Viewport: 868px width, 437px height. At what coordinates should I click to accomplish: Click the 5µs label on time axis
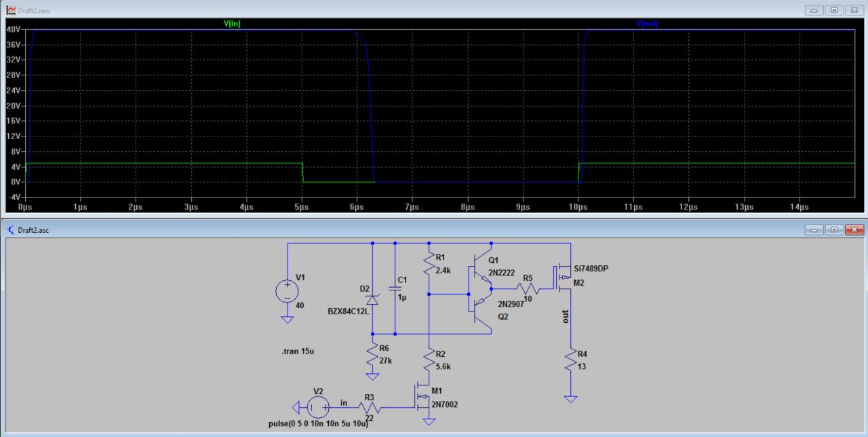click(302, 206)
